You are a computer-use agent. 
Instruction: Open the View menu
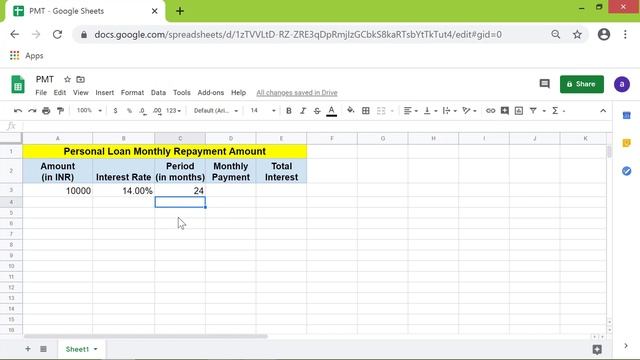(81, 93)
